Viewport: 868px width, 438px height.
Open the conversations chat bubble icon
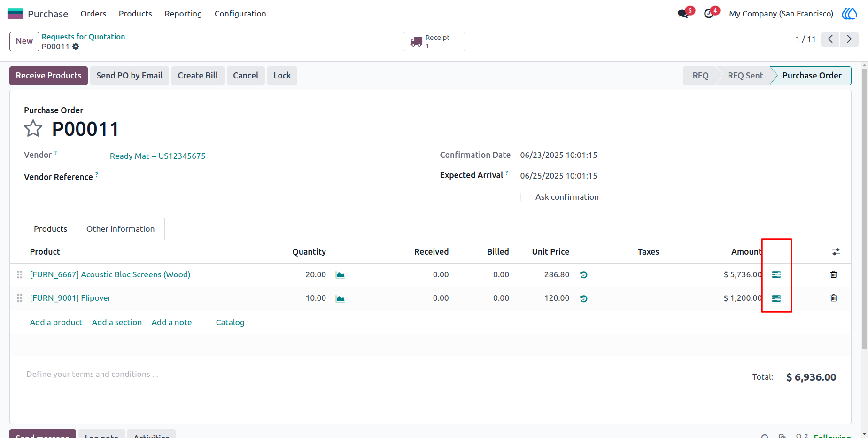[683, 14]
